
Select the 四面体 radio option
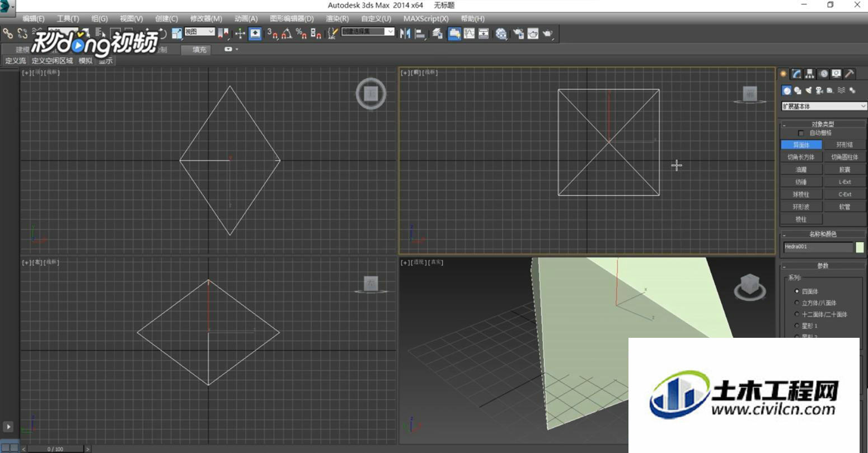point(797,291)
